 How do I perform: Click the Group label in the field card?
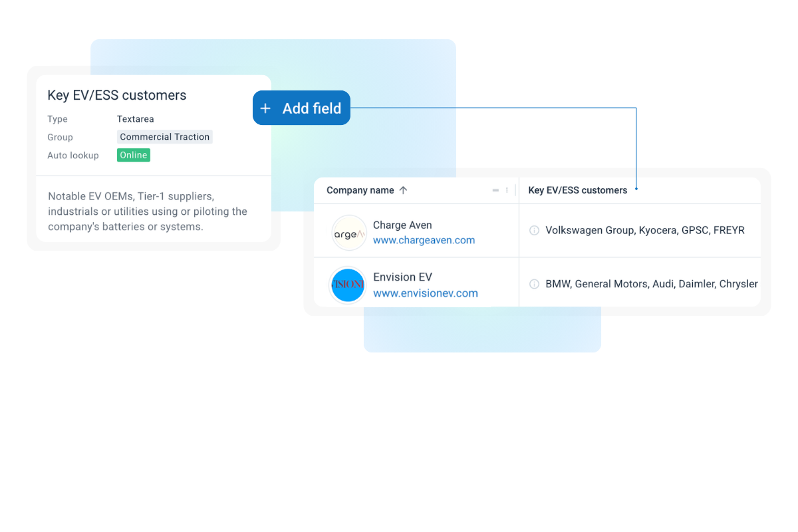pos(60,137)
